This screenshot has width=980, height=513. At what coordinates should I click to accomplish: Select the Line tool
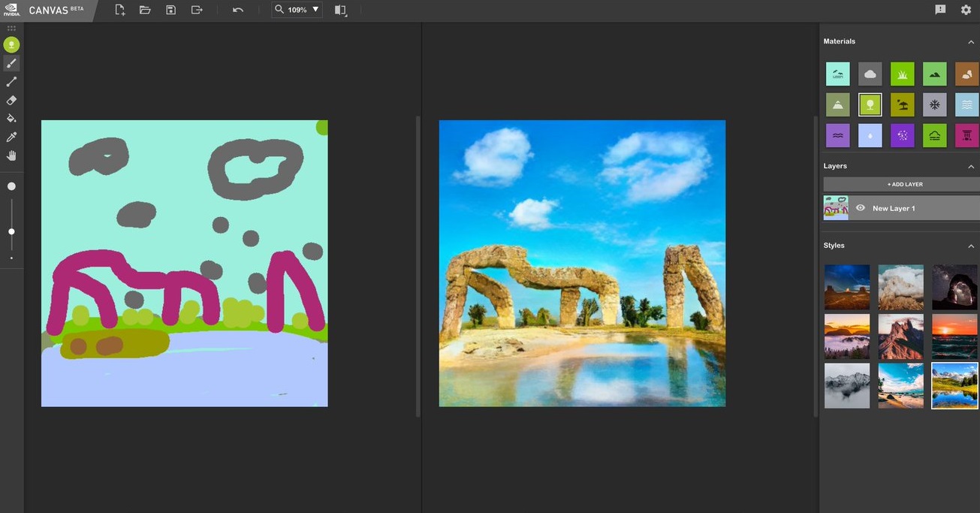11,82
